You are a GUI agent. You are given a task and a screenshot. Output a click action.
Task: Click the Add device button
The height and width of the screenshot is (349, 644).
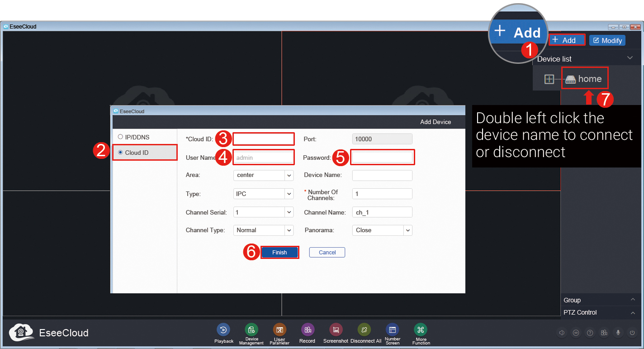(x=567, y=40)
